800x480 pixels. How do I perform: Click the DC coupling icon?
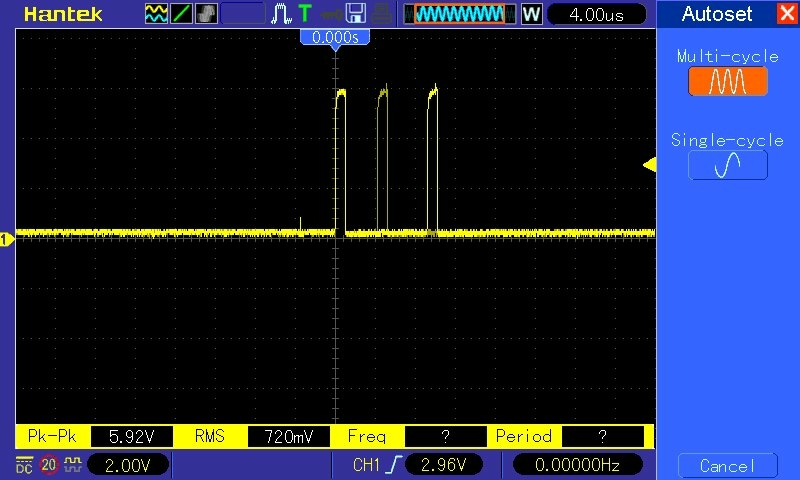tap(24, 465)
